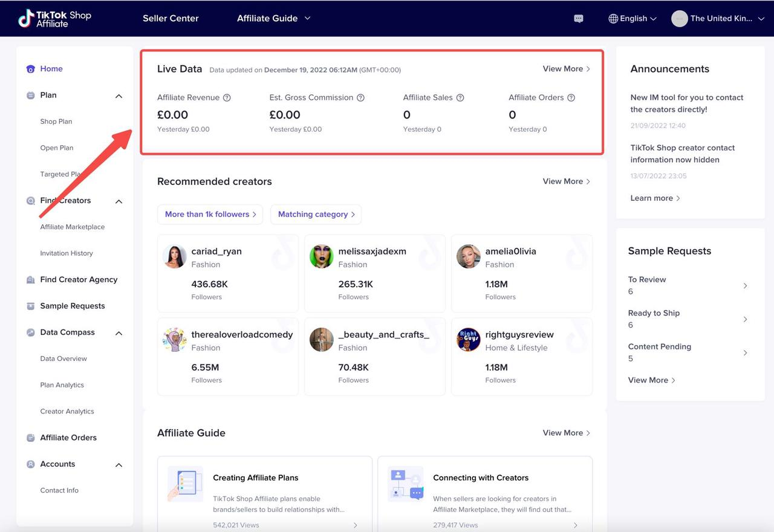The height and width of the screenshot is (532, 774).
Task: Open Affiliate Marketplace in sidebar
Action: click(73, 227)
